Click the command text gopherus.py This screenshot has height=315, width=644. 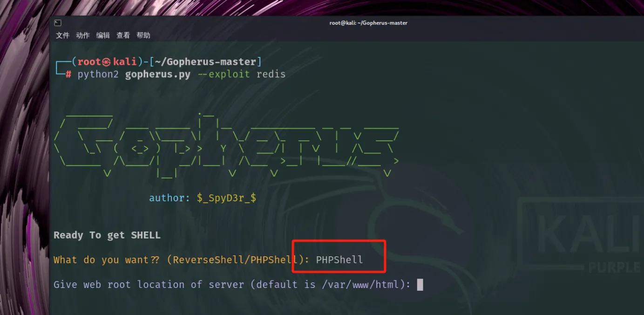pos(158,74)
